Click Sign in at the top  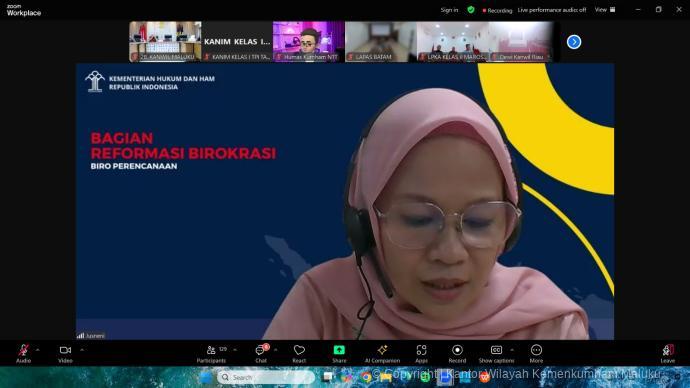[x=449, y=10]
